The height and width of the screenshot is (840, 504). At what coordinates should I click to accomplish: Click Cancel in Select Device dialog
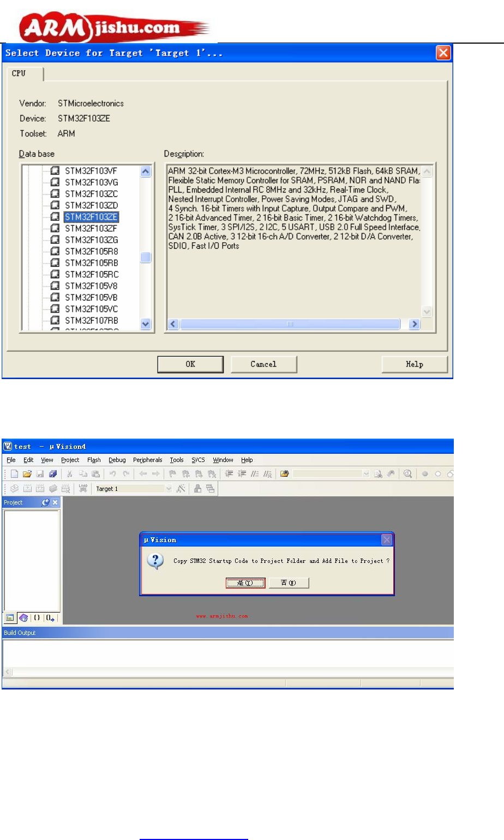click(263, 364)
